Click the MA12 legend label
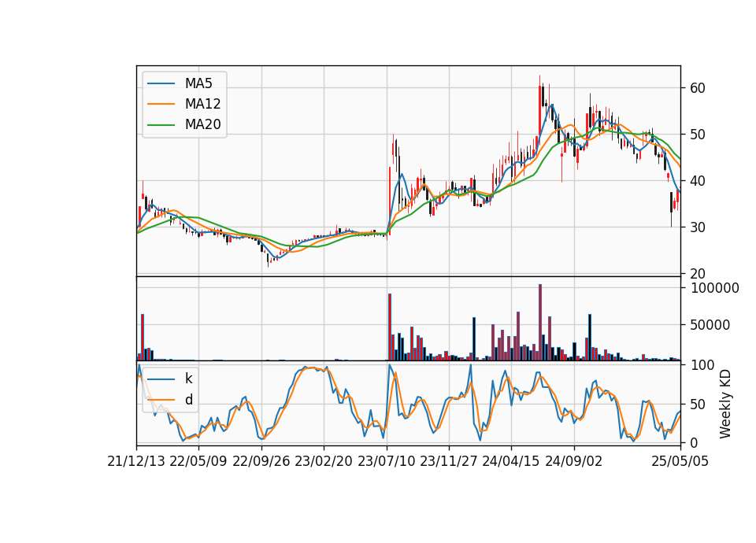Screen dimensions: 756x543 click(202, 104)
